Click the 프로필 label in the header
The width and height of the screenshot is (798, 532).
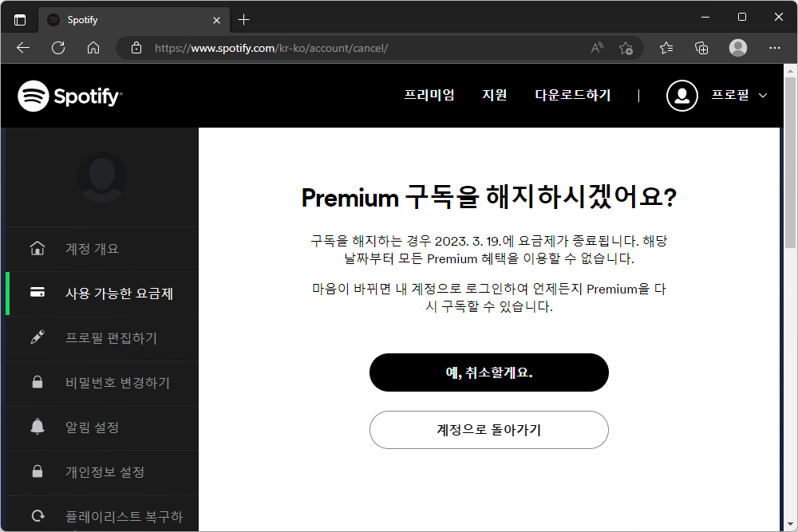pyautogui.click(x=730, y=95)
